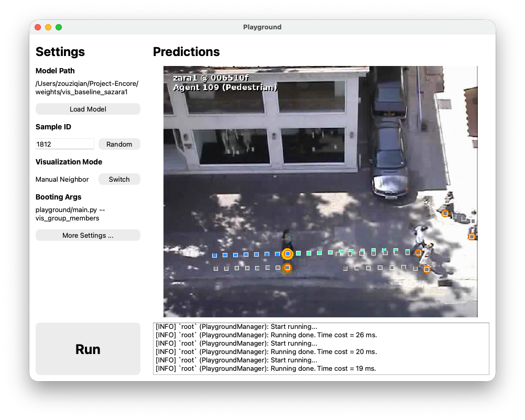
Task: Focus the Sample ID field showing 1812
Action: tap(64, 144)
